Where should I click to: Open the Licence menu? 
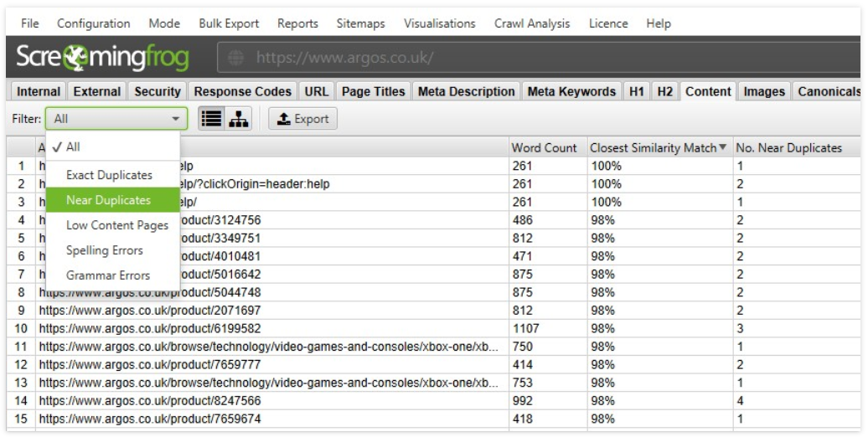click(x=608, y=23)
